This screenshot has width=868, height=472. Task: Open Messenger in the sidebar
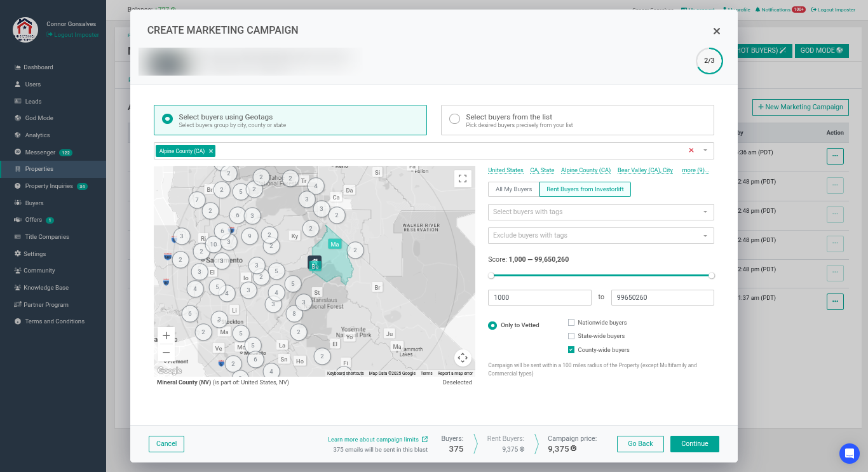coord(40,152)
